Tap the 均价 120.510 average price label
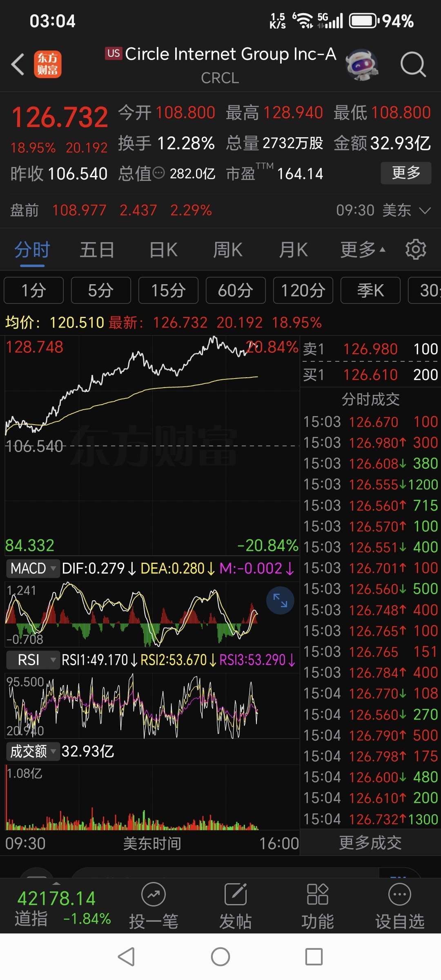This screenshot has width=441, height=980. click(55, 323)
